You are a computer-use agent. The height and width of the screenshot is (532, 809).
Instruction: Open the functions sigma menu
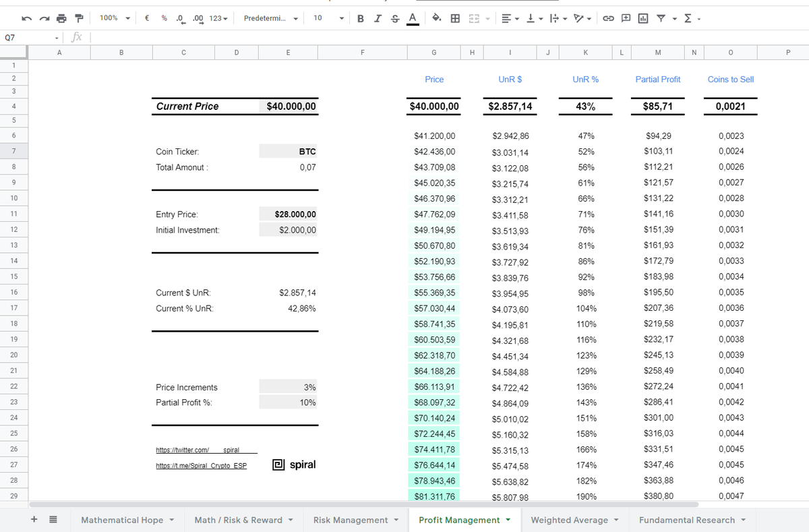point(690,18)
